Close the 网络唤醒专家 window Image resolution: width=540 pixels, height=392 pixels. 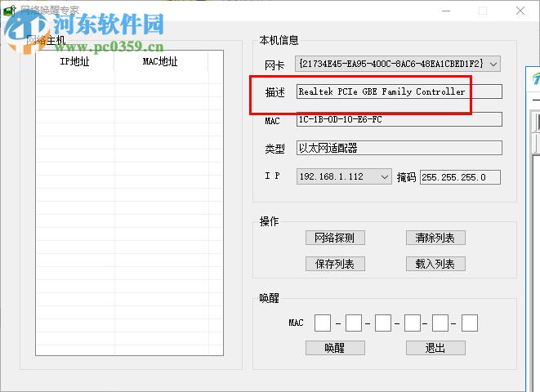click(520, 11)
